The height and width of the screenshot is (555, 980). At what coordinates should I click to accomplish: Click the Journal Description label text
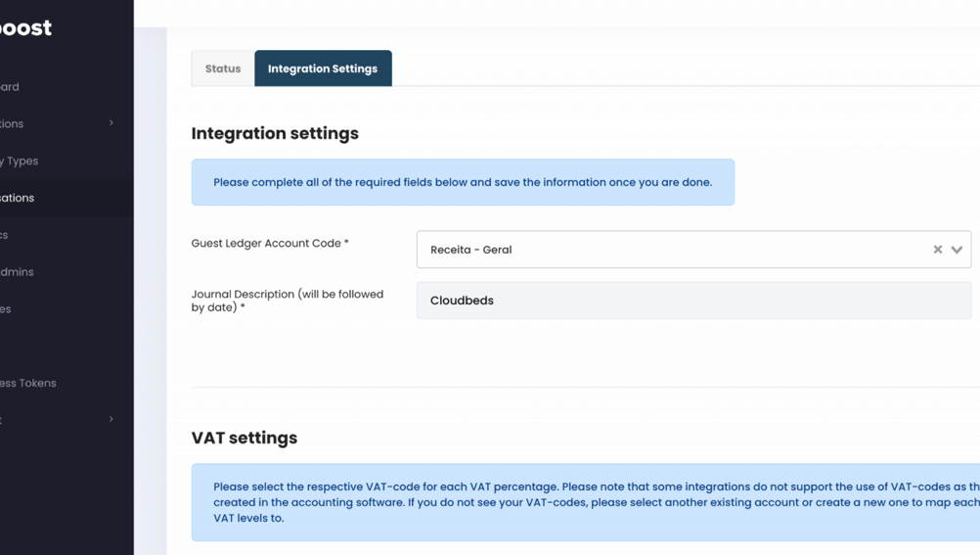click(x=287, y=301)
